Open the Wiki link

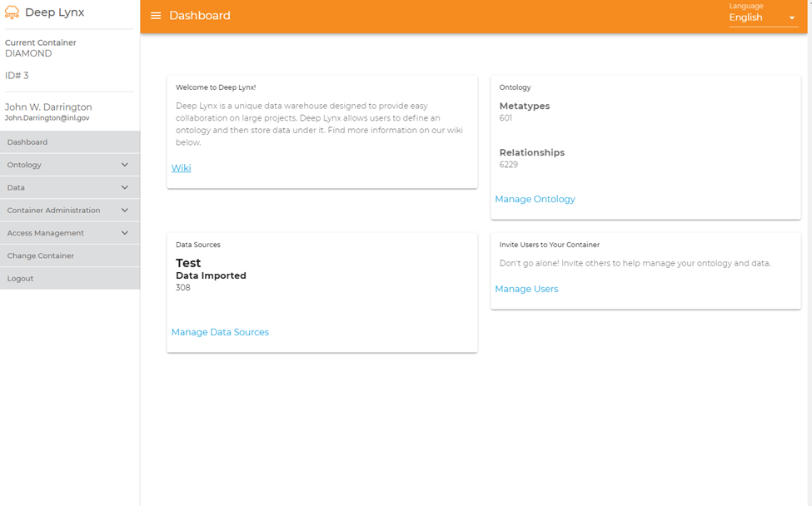tap(181, 168)
